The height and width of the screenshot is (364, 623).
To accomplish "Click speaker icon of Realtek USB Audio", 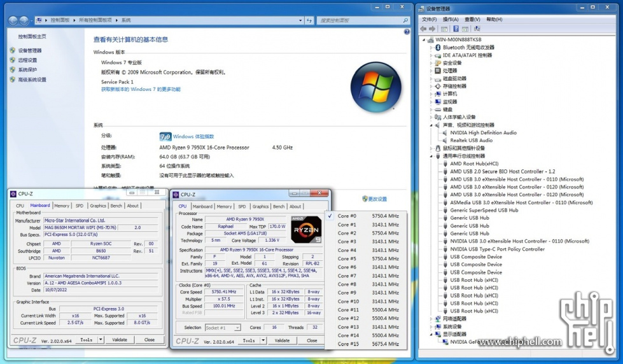I will click(x=445, y=140).
